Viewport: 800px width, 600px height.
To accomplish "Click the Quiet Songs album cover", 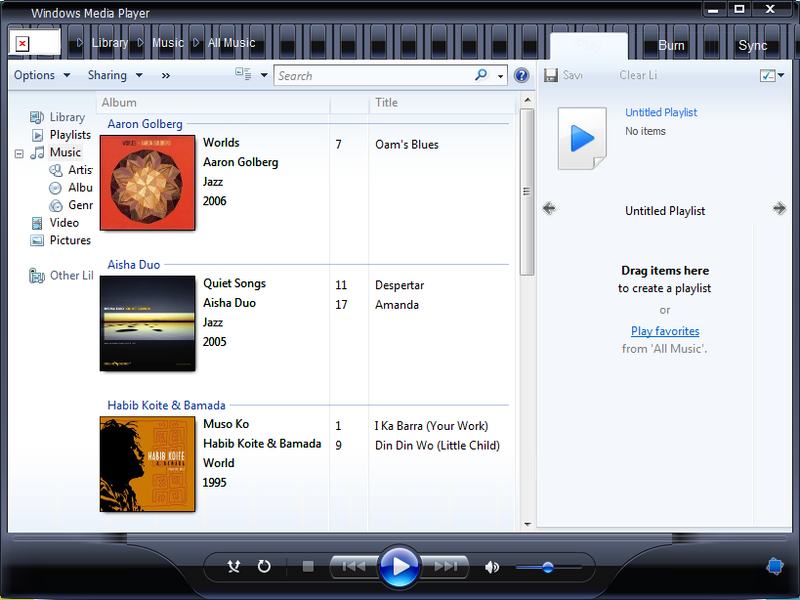I will (x=147, y=323).
